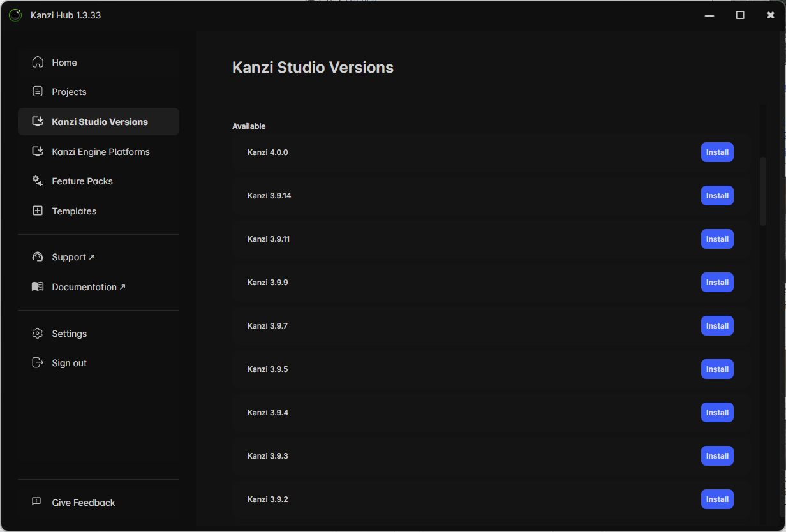This screenshot has width=786, height=532.
Task: Install Kanzi 3.9.14
Action: [717, 196]
